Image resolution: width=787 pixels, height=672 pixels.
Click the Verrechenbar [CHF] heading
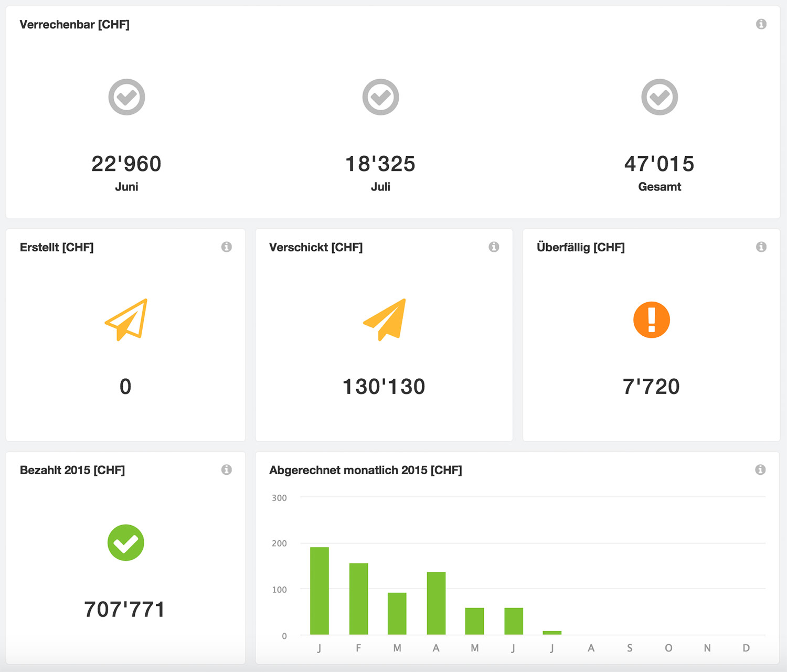coord(75,25)
